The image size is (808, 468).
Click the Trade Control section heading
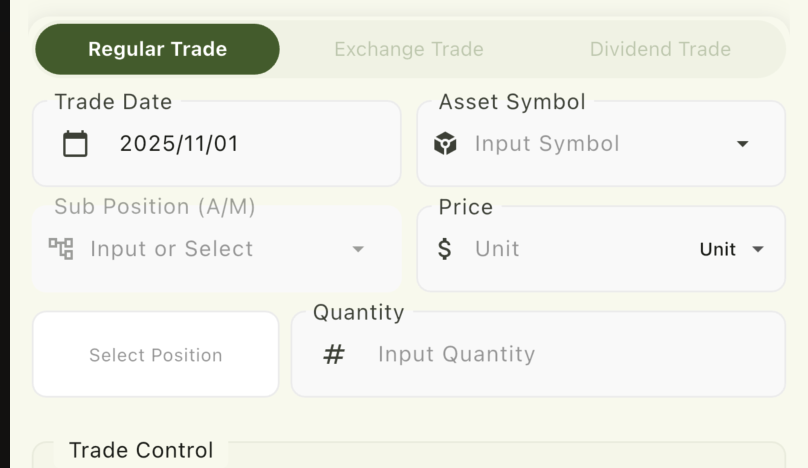click(x=141, y=451)
